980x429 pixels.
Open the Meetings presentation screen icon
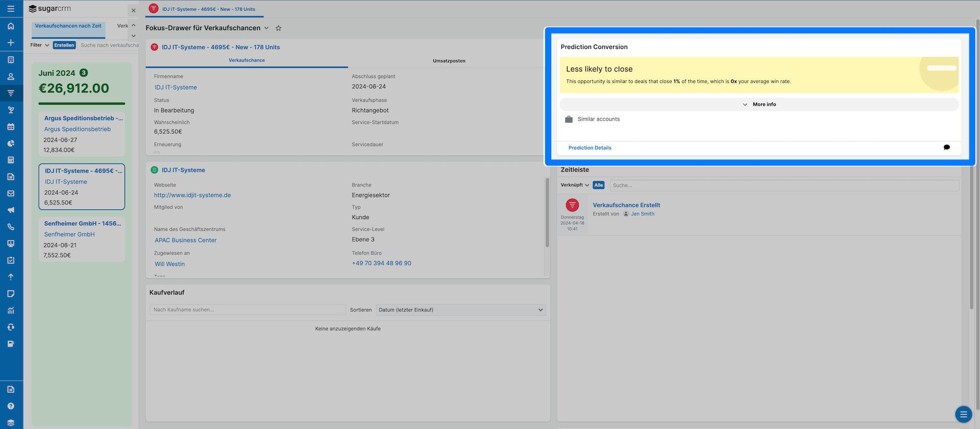[11, 244]
